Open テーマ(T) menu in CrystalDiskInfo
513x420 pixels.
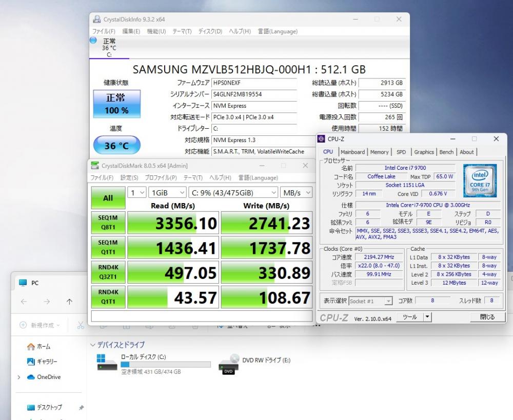[182, 31]
